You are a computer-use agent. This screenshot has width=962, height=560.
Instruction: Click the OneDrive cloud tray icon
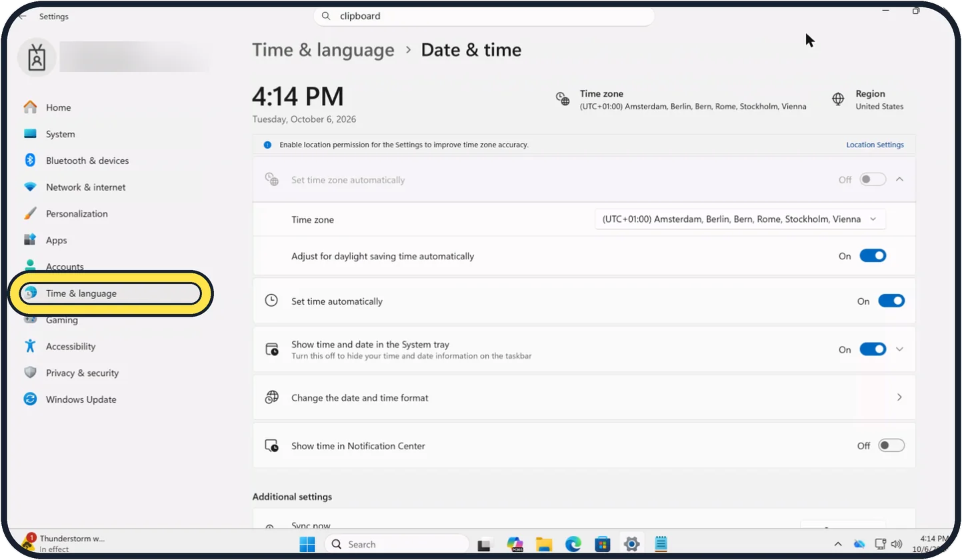pos(859,544)
